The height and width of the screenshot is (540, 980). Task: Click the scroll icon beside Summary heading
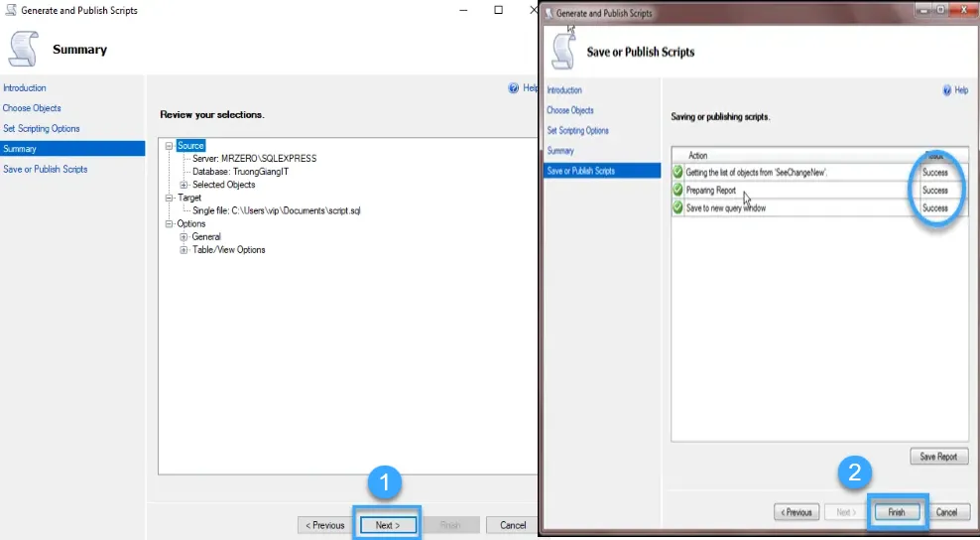[x=23, y=49]
